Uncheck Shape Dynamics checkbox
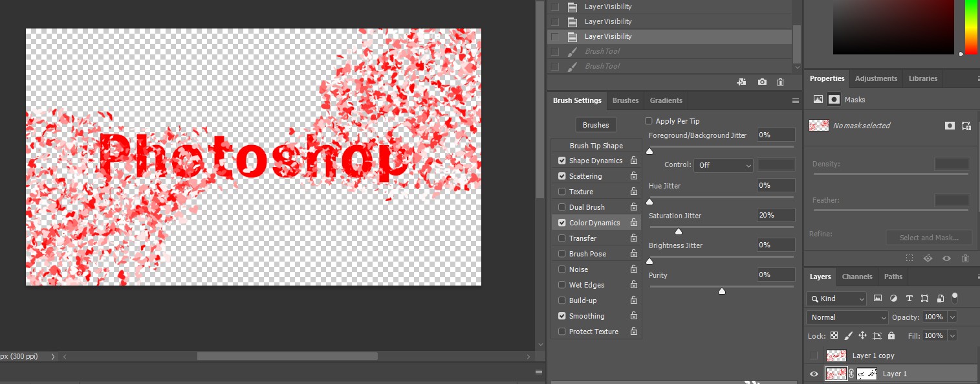Image resolution: width=980 pixels, height=384 pixels. (x=561, y=161)
